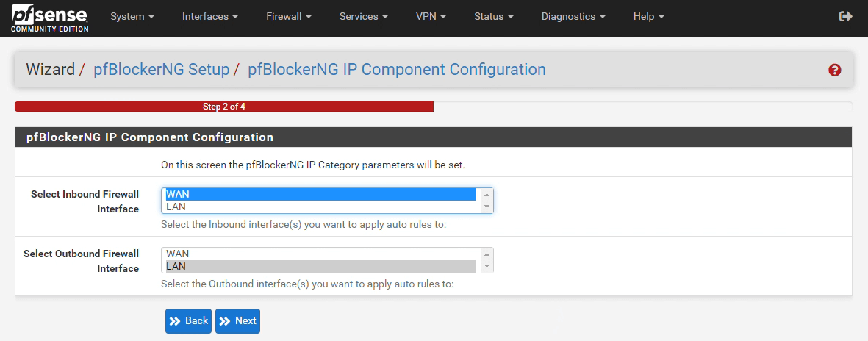Viewport: 868px width, 341px height.
Task: Open the Help menu
Action: [x=648, y=16]
